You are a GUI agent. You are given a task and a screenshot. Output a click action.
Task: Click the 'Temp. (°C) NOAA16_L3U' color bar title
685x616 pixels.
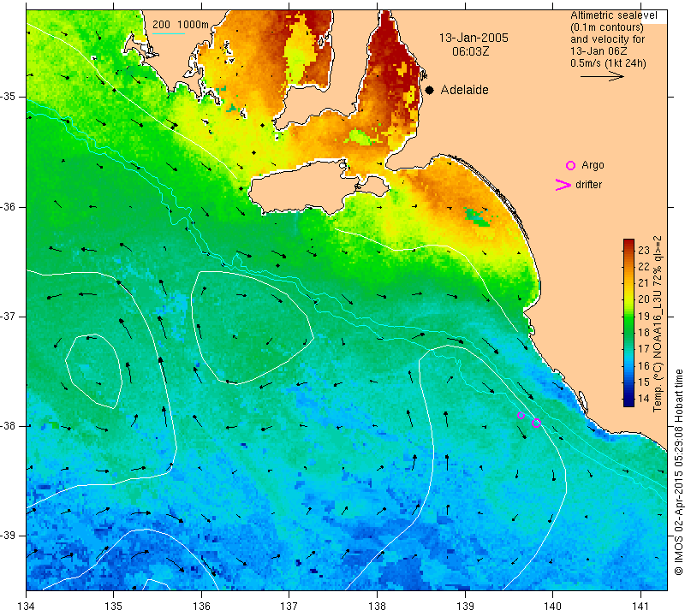point(658,324)
